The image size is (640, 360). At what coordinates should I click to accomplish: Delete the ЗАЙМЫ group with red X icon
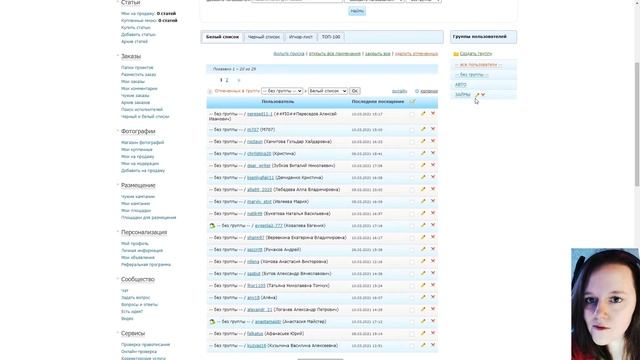tap(483, 95)
